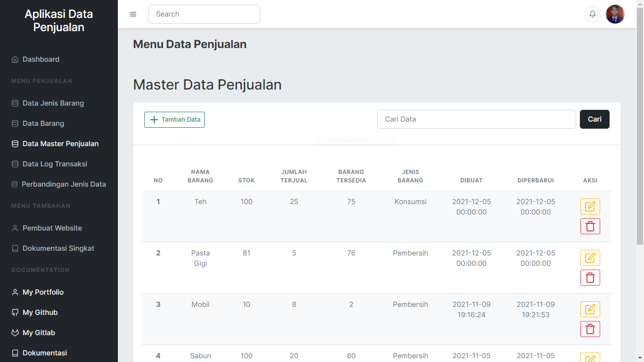Click the DIPERBARUI column header

[536, 181]
